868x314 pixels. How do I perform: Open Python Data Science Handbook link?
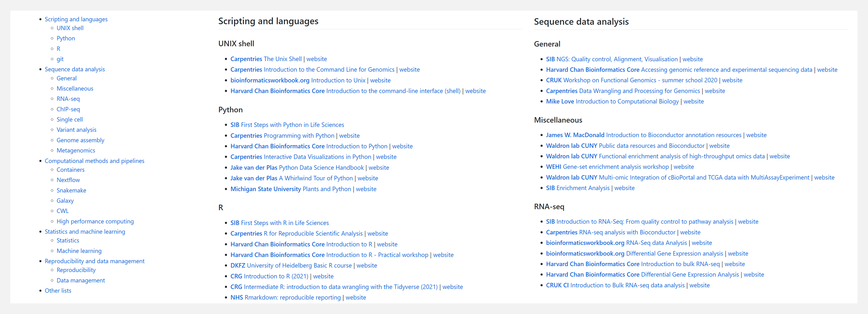(x=297, y=168)
